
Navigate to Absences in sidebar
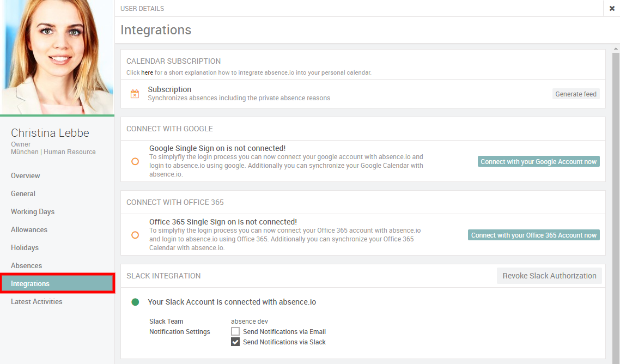pyautogui.click(x=26, y=265)
